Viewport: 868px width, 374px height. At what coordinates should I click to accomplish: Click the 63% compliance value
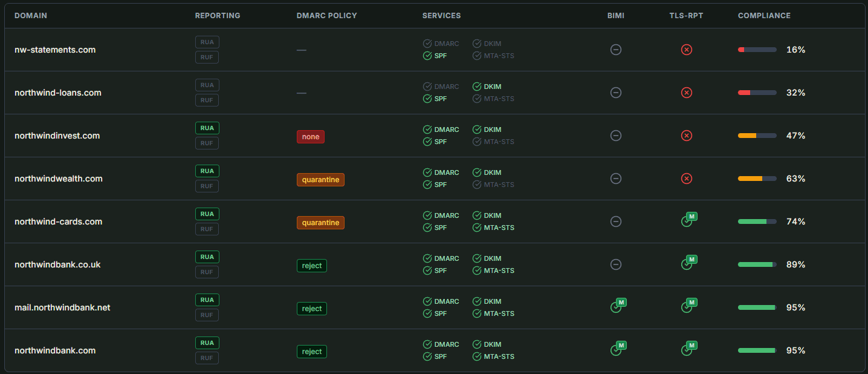(x=795, y=179)
